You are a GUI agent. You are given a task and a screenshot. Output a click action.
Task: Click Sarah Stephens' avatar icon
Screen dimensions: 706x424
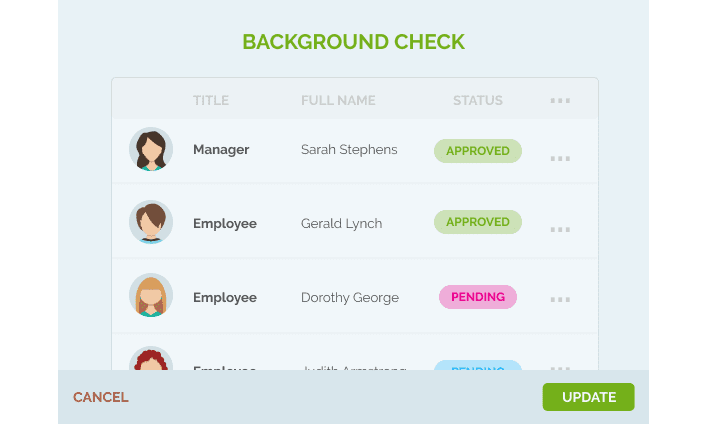point(151,149)
